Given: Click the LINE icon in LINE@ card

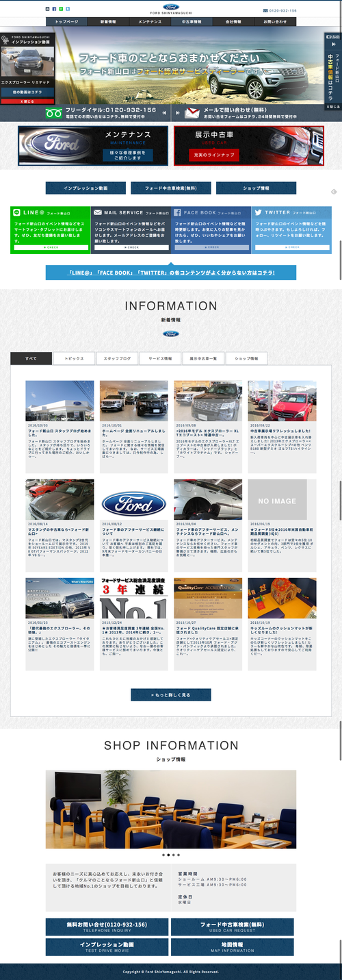Looking at the screenshot, I should click(x=17, y=213).
